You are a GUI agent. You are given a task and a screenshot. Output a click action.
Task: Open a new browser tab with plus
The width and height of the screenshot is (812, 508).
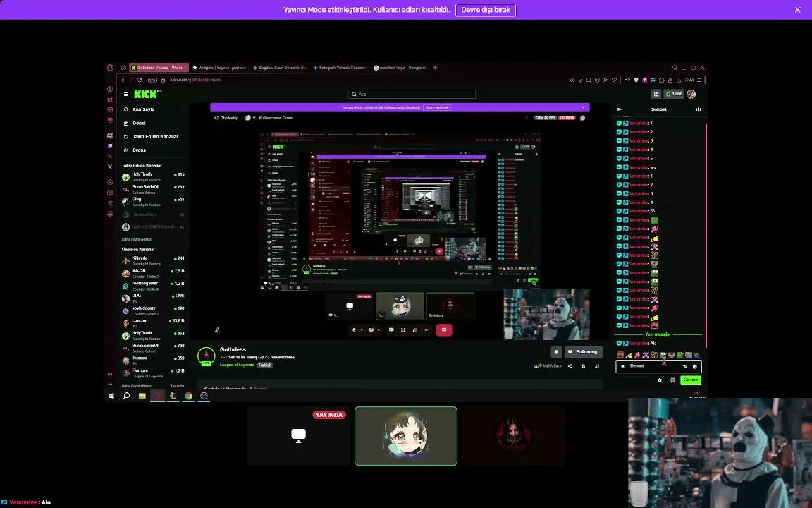(435, 68)
